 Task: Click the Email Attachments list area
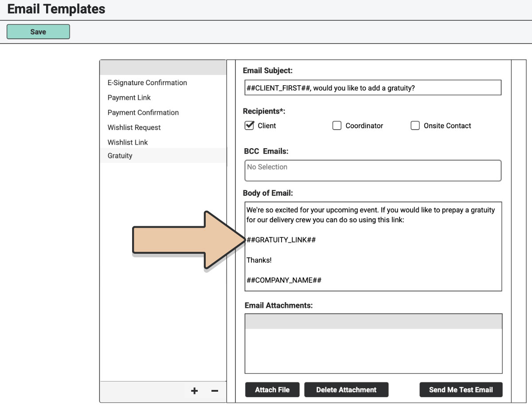coord(373,350)
